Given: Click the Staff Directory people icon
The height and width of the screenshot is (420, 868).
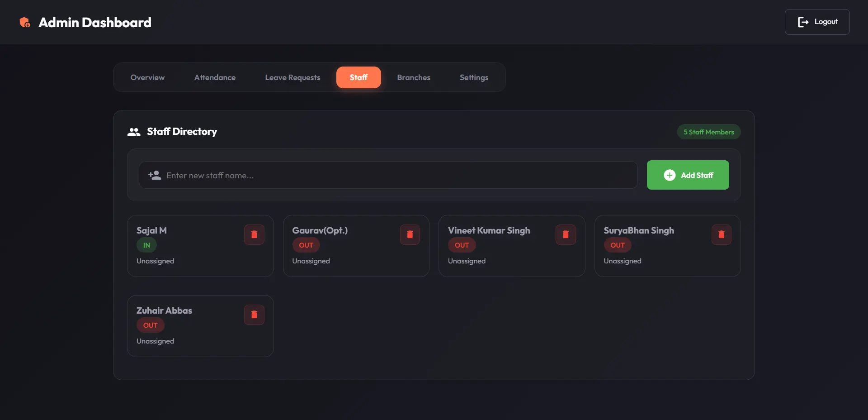Looking at the screenshot, I should pos(134,132).
